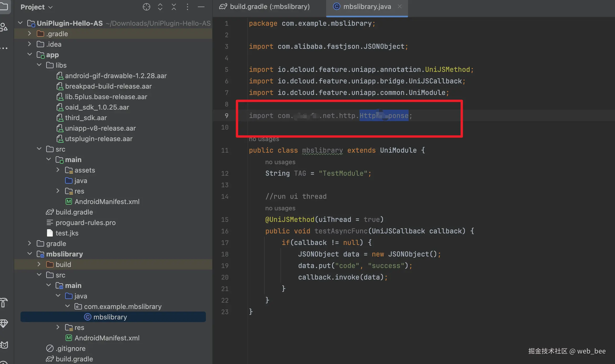Click Expand All icon in Project panel
Viewport: 615px width, 364px height.
pos(160,7)
